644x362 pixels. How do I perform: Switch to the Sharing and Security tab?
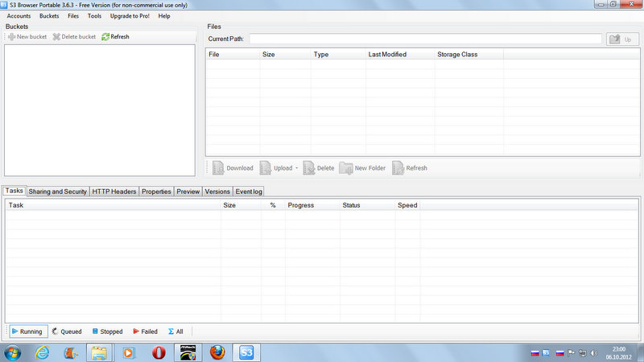tap(57, 191)
